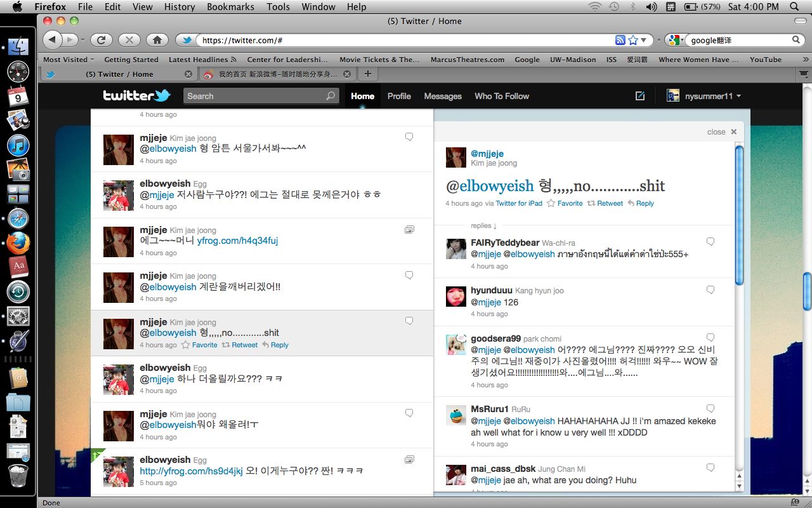Click @elbowyeish mention in detail tweet
Viewport: 812px width, 508px height.
pyautogui.click(x=490, y=186)
